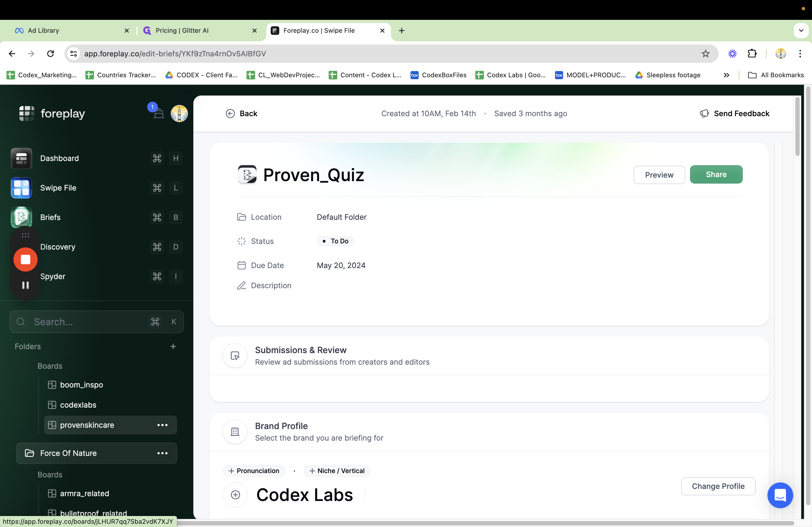Click the address bar URL

175,53
